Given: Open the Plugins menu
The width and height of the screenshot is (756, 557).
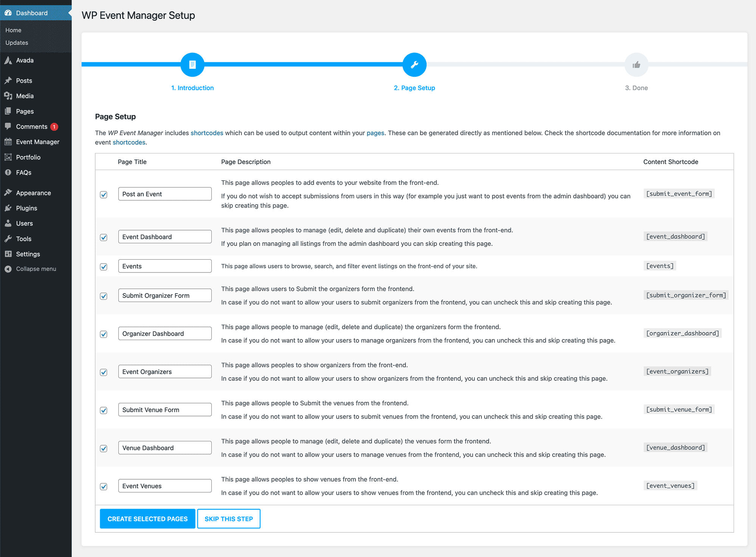Looking at the screenshot, I should pos(36,208).
